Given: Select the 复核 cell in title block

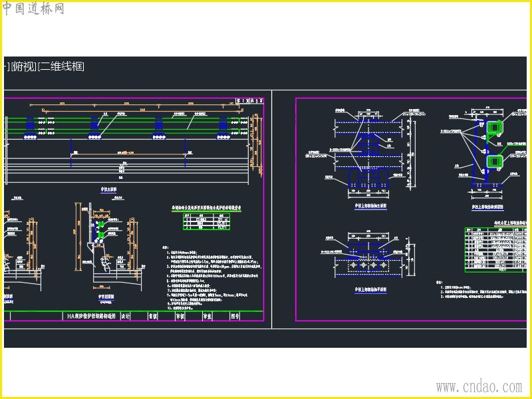Looking at the screenshot, I should [x=153, y=317].
